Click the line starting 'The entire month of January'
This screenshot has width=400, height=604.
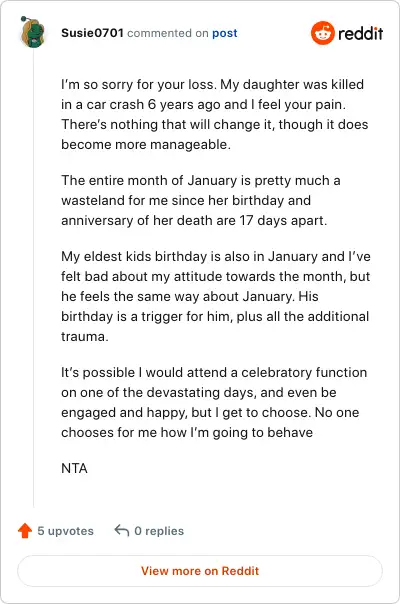pyautogui.click(x=200, y=180)
